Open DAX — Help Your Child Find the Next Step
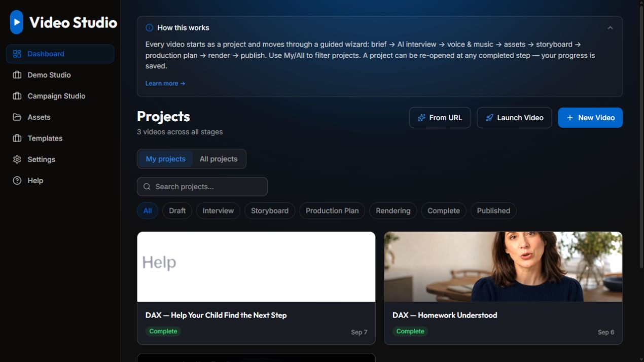644x362 pixels. tap(216, 315)
